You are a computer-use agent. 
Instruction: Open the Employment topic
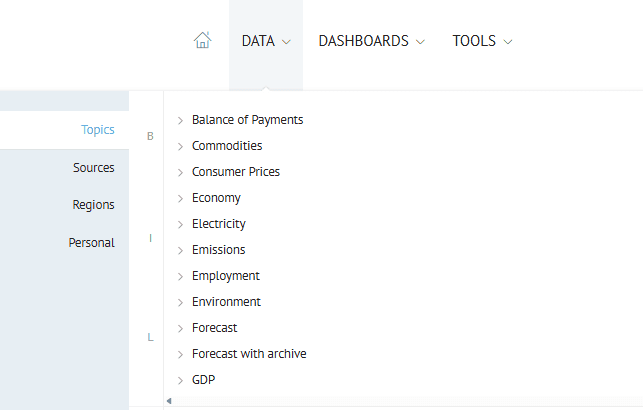click(226, 276)
